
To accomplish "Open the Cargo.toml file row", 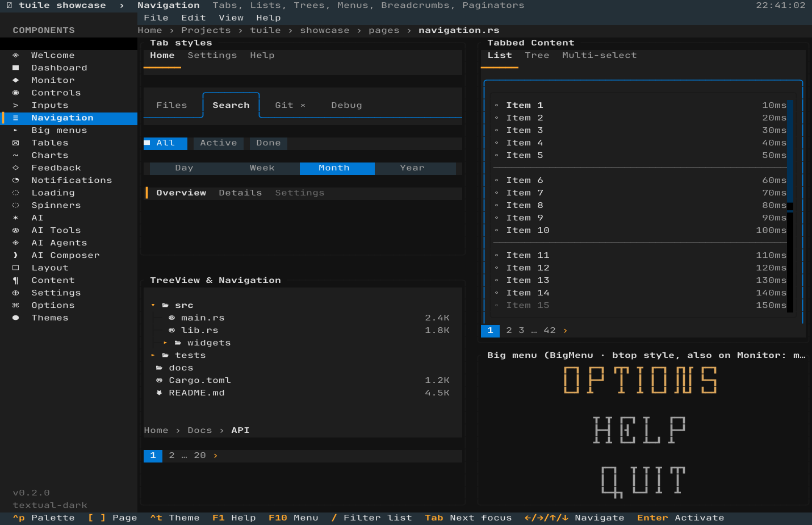I will click(303, 380).
